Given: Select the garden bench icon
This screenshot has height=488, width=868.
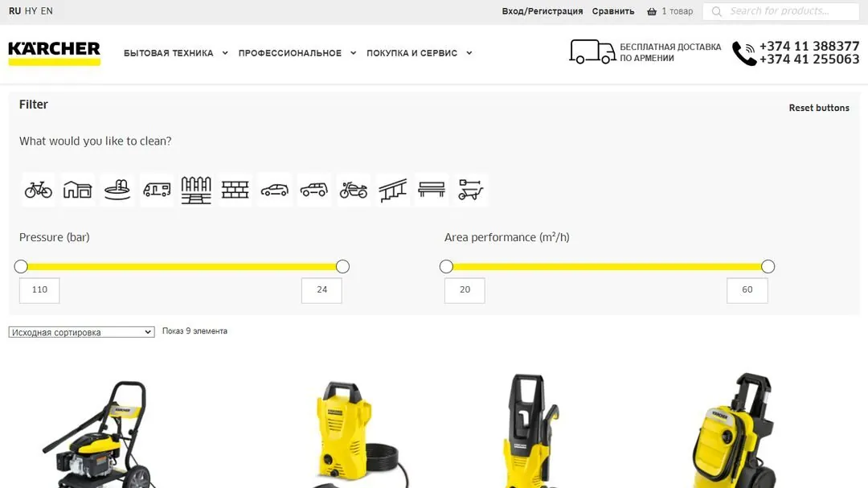Looking at the screenshot, I should 432,190.
